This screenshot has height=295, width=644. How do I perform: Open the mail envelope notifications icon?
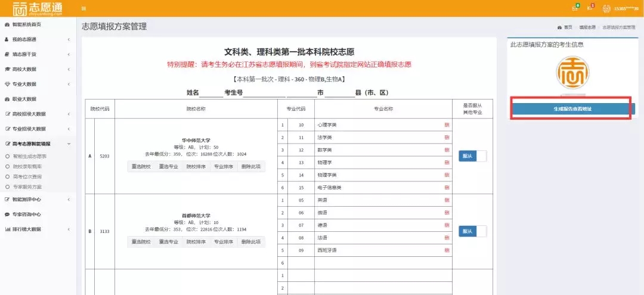575,8
